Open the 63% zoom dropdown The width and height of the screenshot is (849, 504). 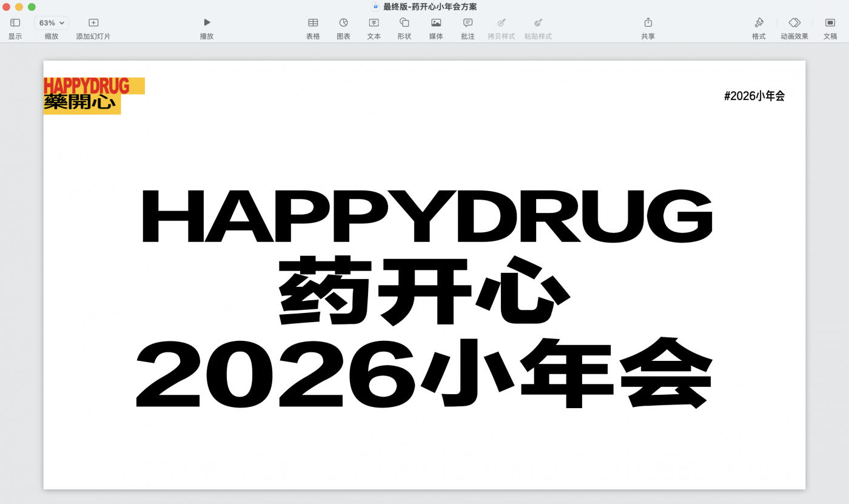point(52,23)
